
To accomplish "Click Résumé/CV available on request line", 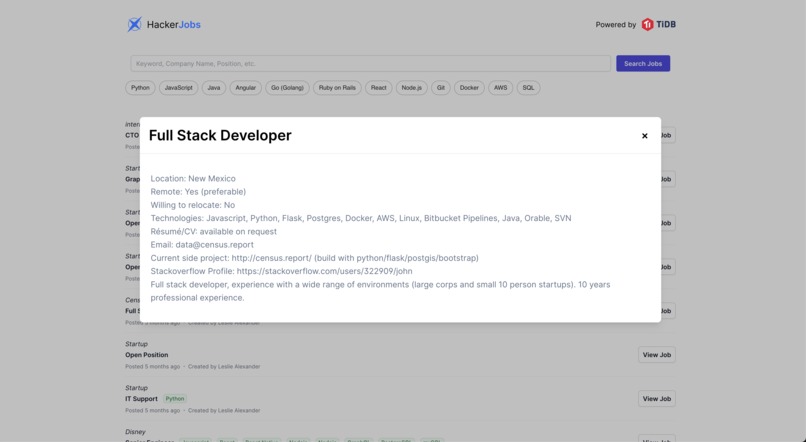I will tap(213, 232).
